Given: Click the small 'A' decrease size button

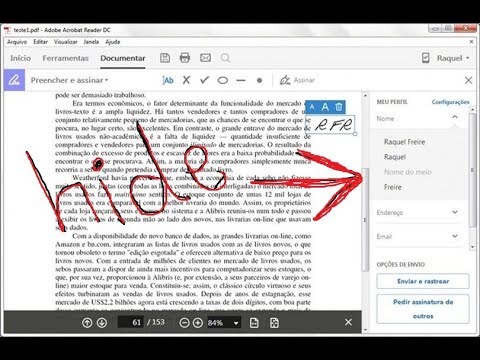Looking at the screenshot, I should click(312, 107).
